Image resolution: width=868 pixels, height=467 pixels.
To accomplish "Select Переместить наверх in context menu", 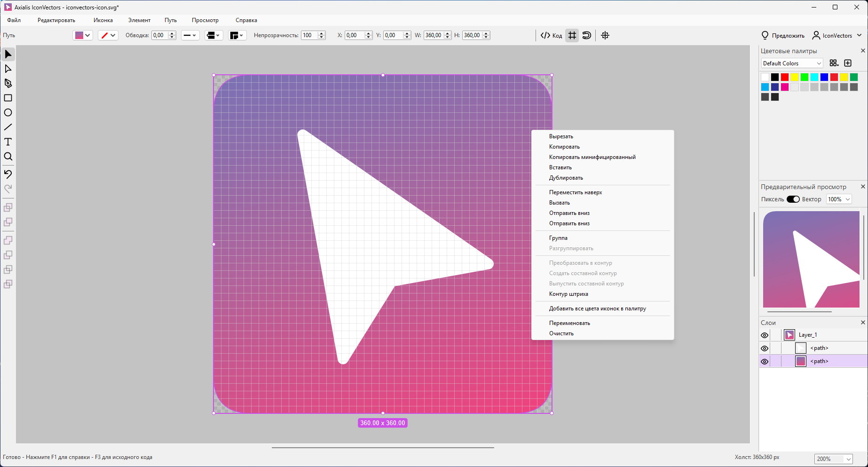I will (602, 192).
